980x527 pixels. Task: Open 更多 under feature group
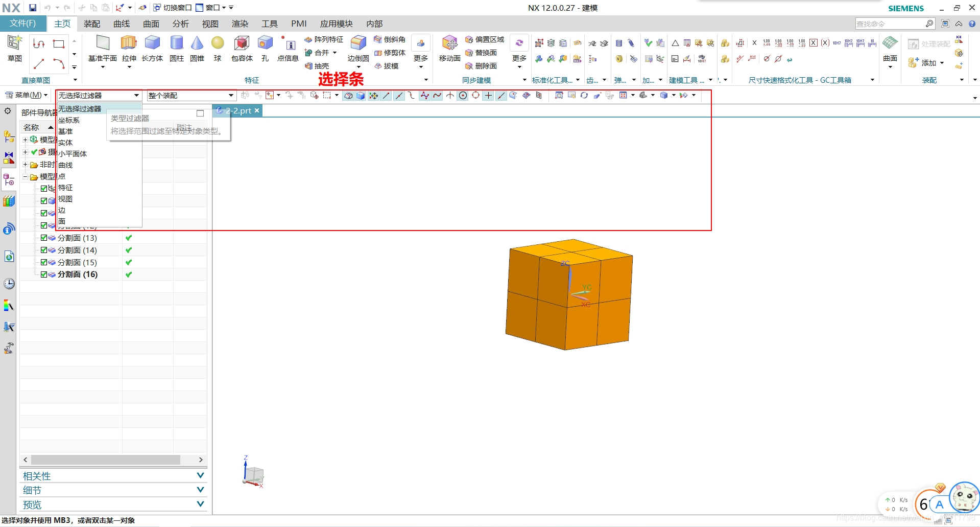click(421, 51)
